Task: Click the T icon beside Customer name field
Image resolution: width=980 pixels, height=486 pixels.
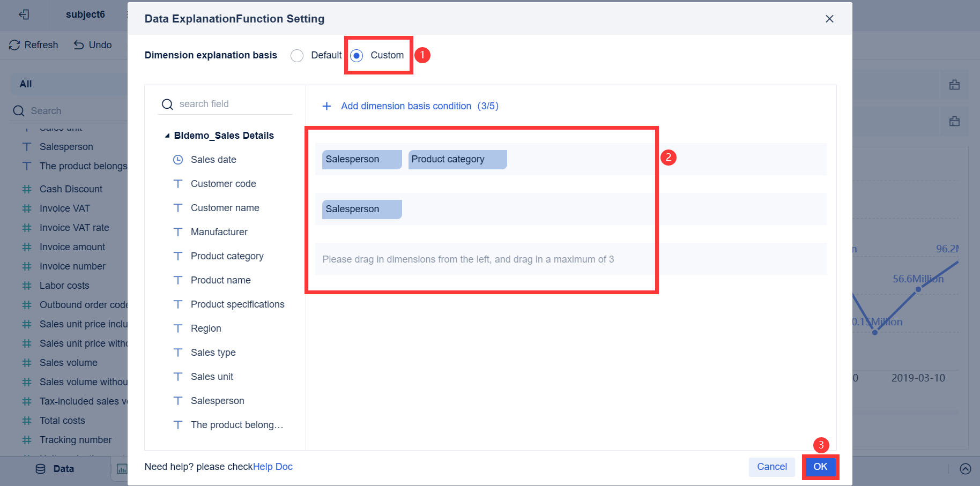Action: [x=177, y=207]
